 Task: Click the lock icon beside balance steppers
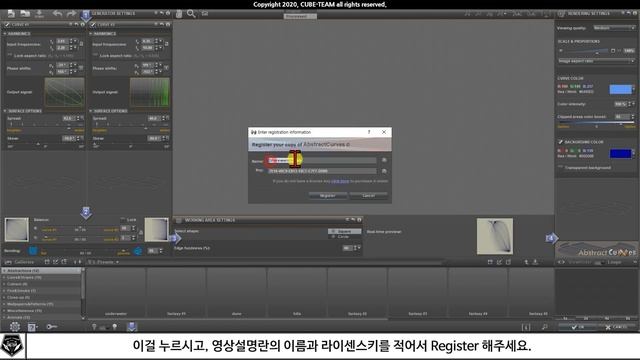pos(141,233)
